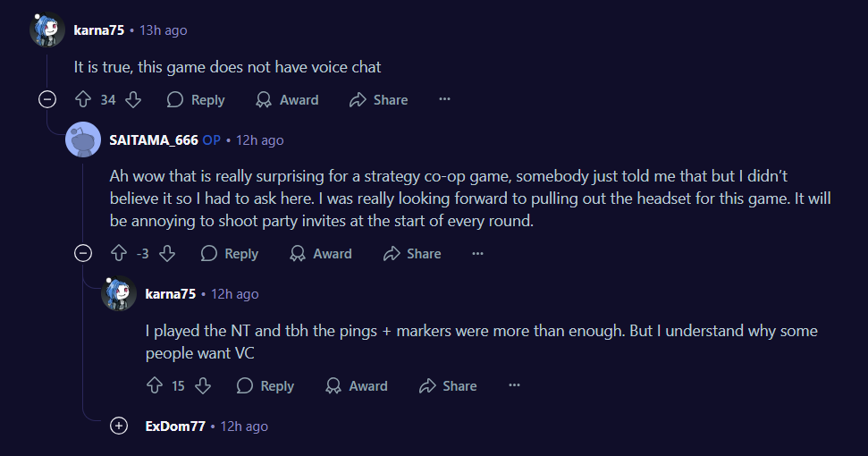Expand ExDom77's collapsed comment
Screen dimensions: 868x456
click(x=119, y=426)
